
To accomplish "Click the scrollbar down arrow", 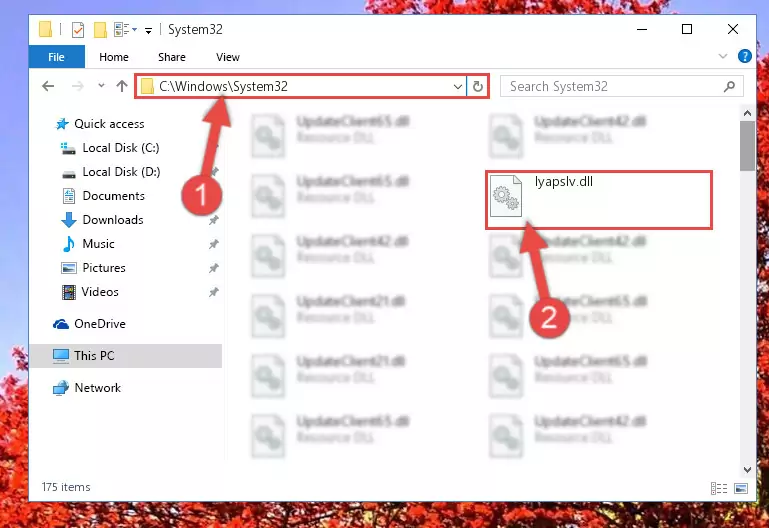I will click(x=747, y=469).
